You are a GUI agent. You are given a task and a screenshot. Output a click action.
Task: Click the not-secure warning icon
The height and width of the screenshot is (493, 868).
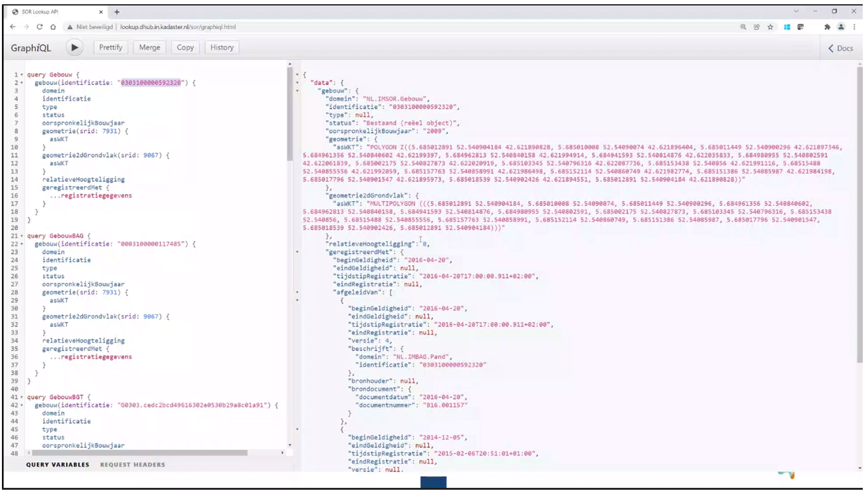coord(70,27)
